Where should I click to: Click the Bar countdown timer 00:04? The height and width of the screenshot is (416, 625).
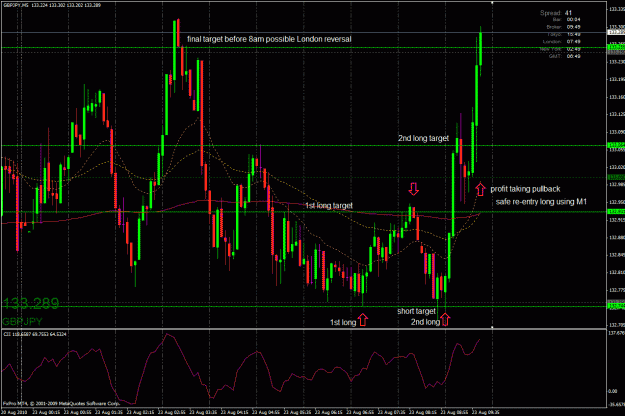573,20
